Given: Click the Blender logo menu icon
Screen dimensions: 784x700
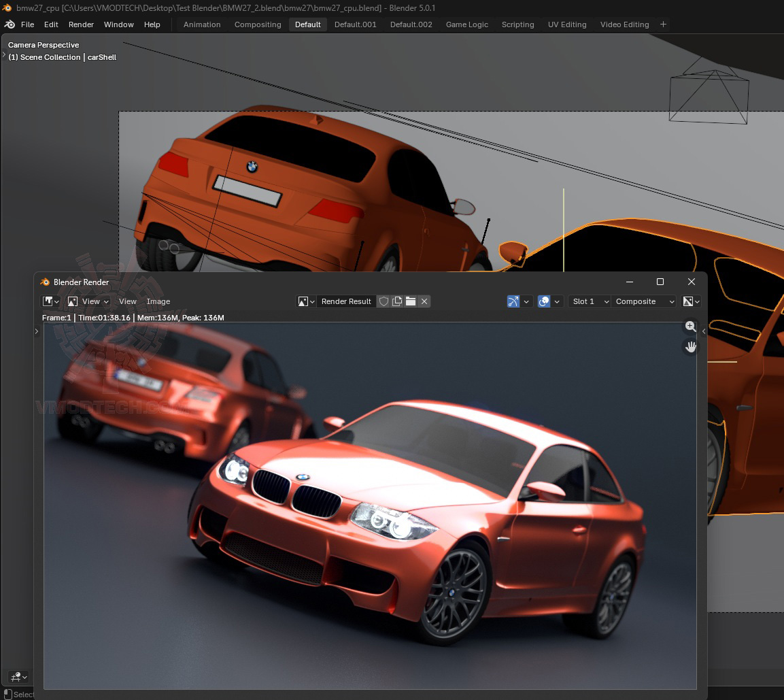Looking at the screenshot, I should pos(10,24).
